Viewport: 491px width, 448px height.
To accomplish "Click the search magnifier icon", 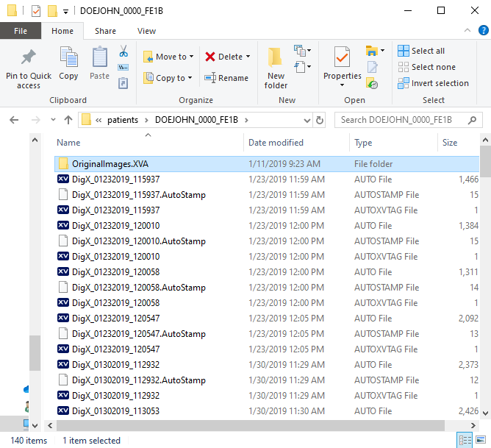I will pos(472,120).
